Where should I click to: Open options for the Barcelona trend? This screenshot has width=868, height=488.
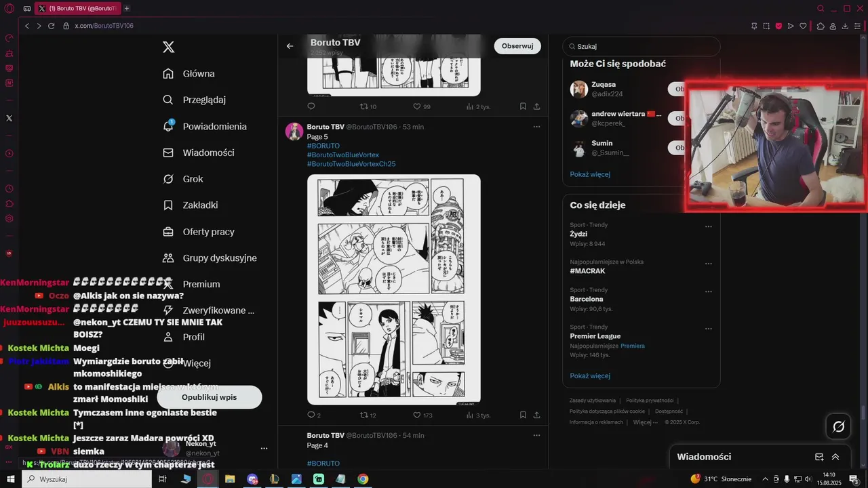click(709, 292)
